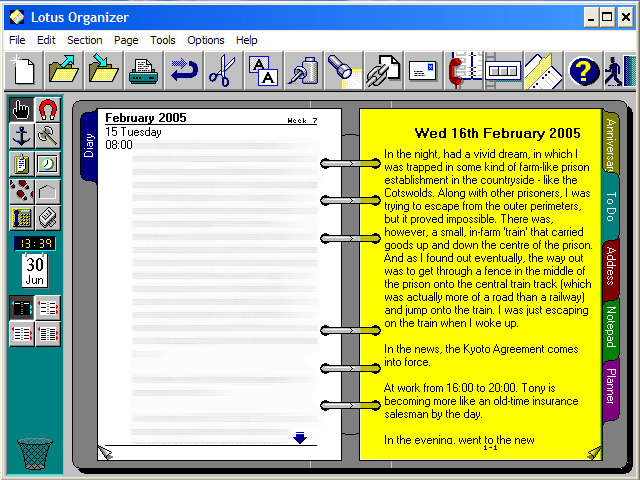The image size is (640, 480).
Task: Click the walking man exit icon
Action: 620,71
